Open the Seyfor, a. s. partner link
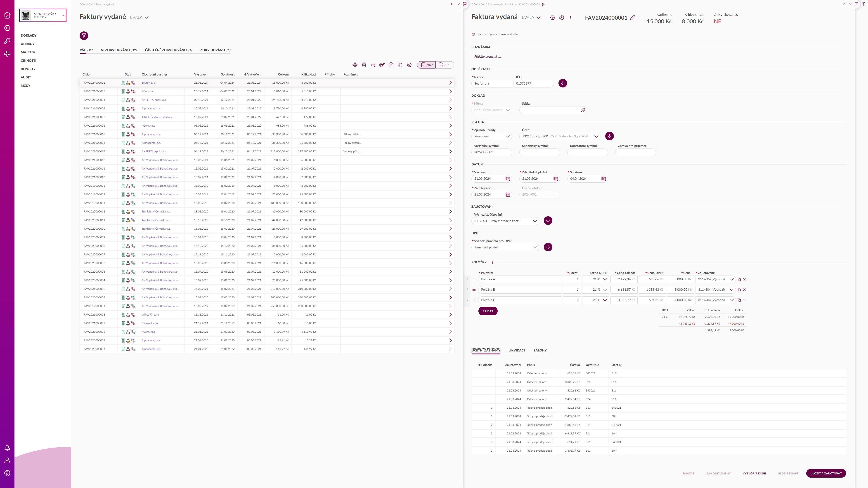Viewport: 868px width, 488px height. point(149,83)
